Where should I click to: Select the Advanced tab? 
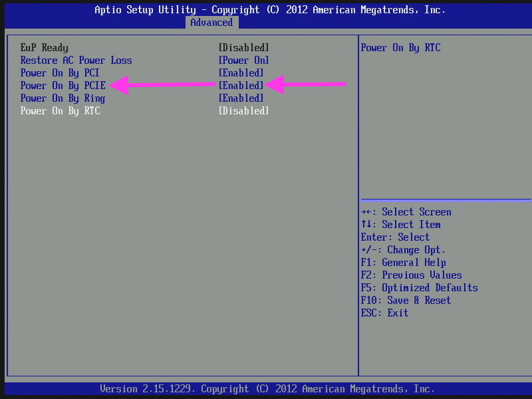click(x=211, y=23)
